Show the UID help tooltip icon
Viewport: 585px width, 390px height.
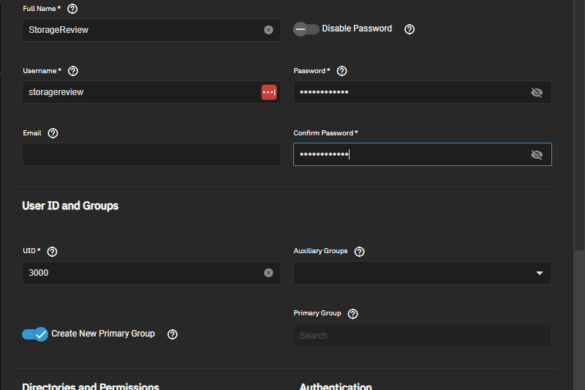click(52, 252)
